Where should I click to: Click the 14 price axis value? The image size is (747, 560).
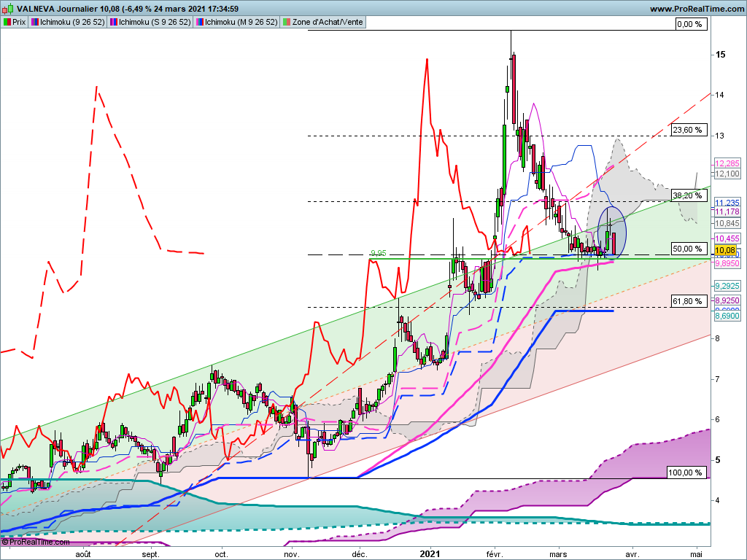click(719, 96)
